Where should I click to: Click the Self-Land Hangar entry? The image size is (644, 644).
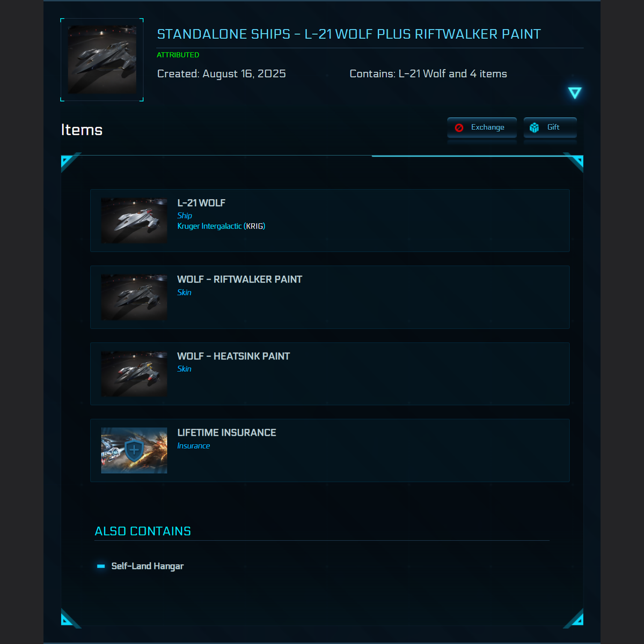click(147, 566)
